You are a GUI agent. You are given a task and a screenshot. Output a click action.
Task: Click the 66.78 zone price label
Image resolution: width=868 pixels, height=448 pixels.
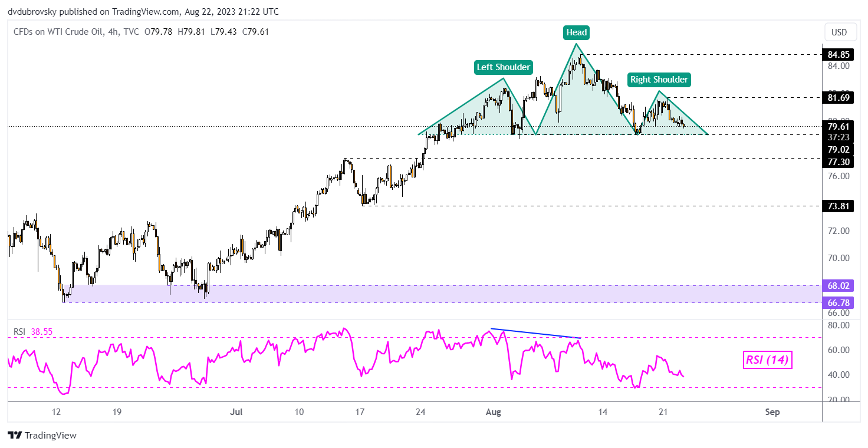point(839,302)
